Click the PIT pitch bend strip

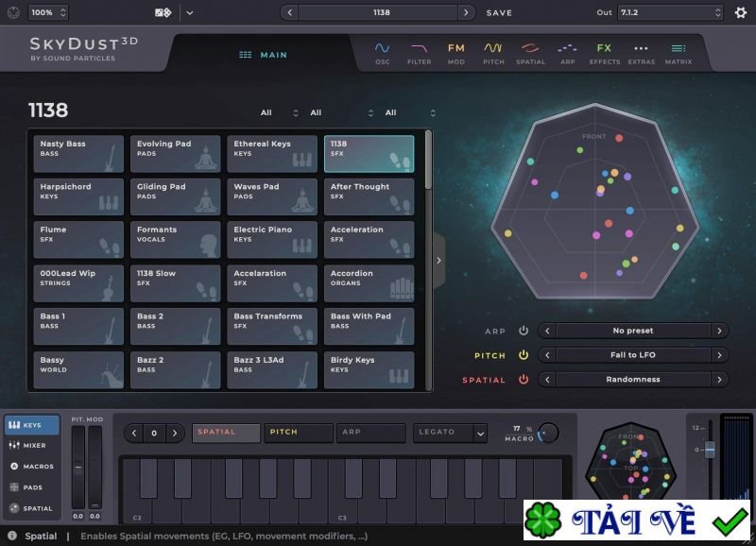point(78,467)
